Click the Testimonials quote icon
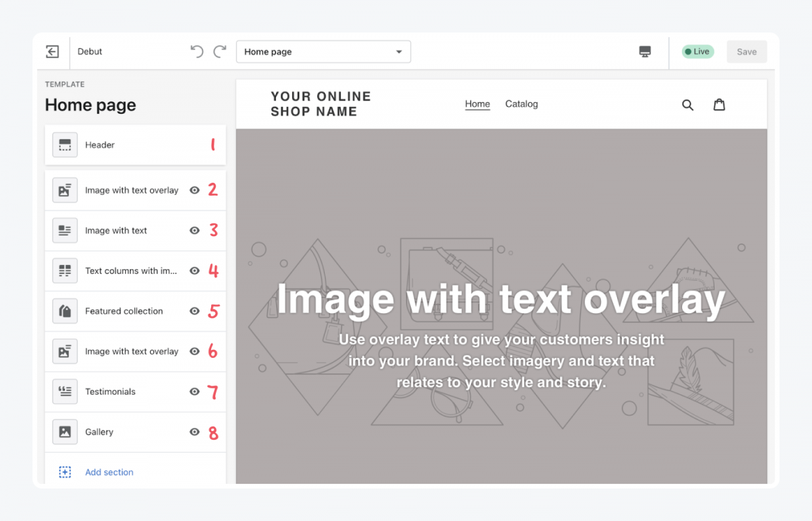Viewport: 812px width, 521px height. tap(65, 391)
